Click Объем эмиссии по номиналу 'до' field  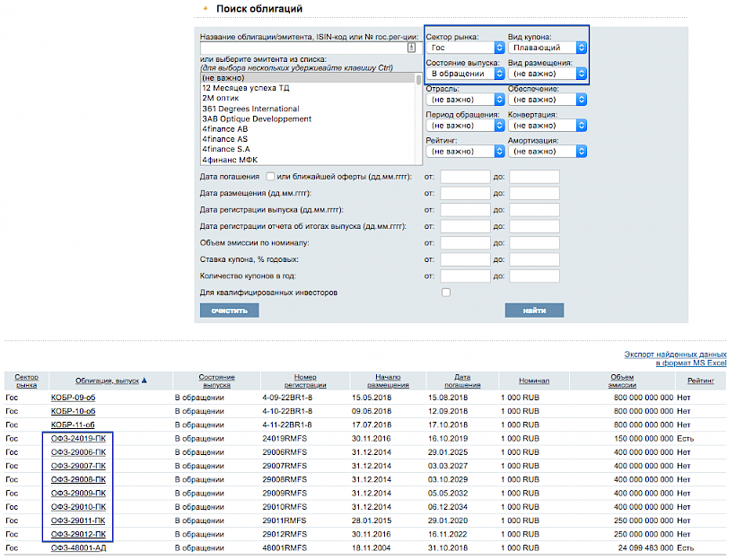pyautogui.click(x=534, y=243)
